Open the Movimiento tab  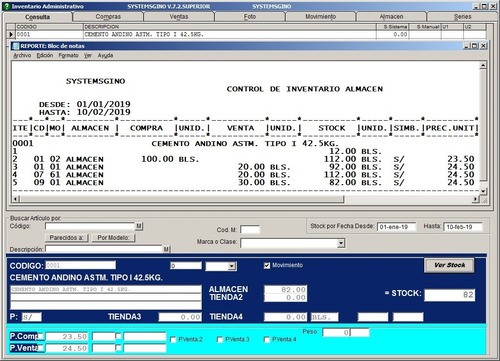pyautogui.click(x=321, y=17)
